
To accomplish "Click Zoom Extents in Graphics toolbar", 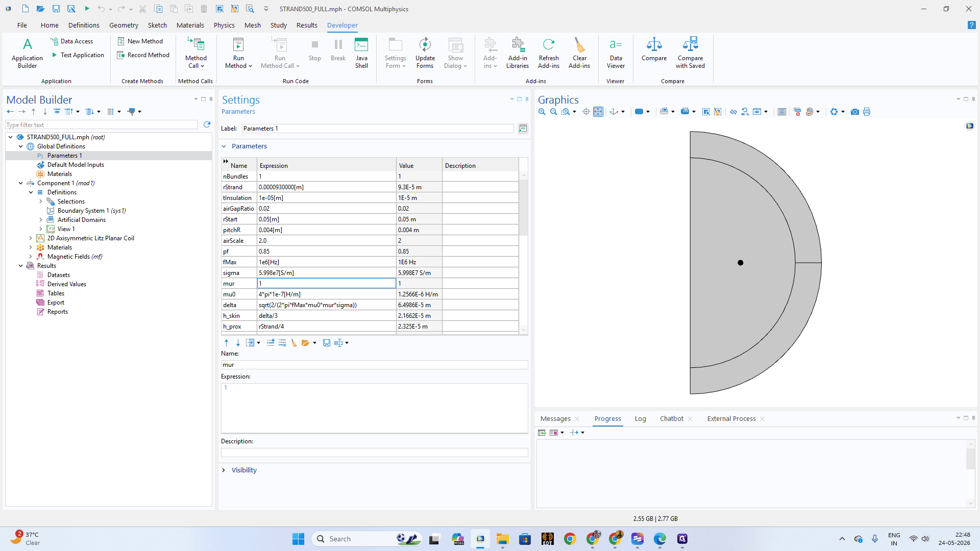I will point(598,112).
